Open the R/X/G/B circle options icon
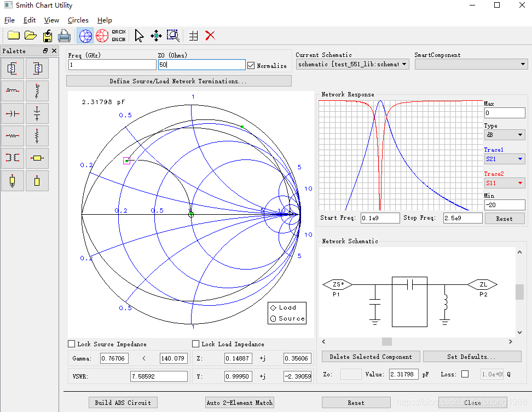 [x=119, y=35]
